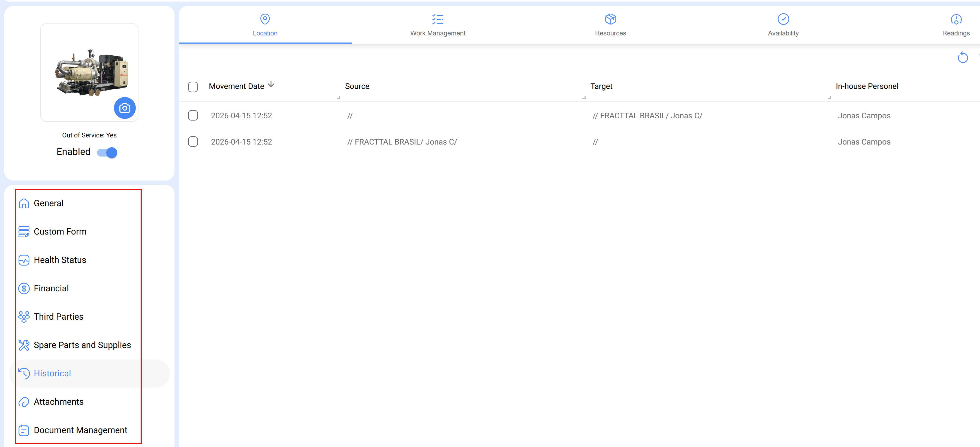Click the Location pin icon

click(x=265, y=19)
